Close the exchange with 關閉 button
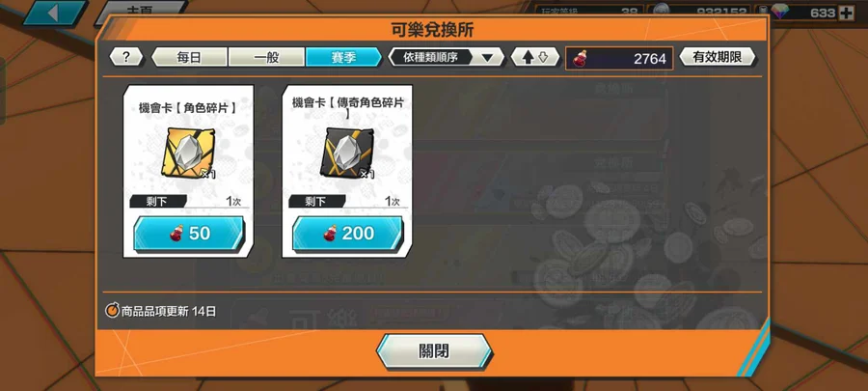Viewport: 868px width, 391px height. (x=434, y=351)
